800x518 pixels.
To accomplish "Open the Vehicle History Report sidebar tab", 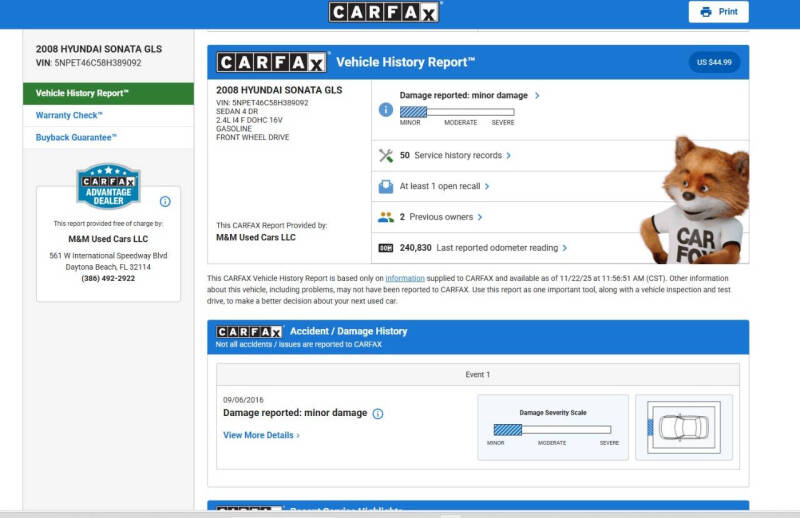I will pos(107,93).
